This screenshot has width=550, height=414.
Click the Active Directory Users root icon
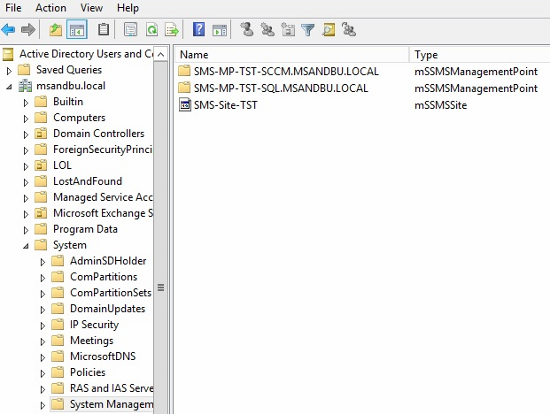[x=8, y=54]
